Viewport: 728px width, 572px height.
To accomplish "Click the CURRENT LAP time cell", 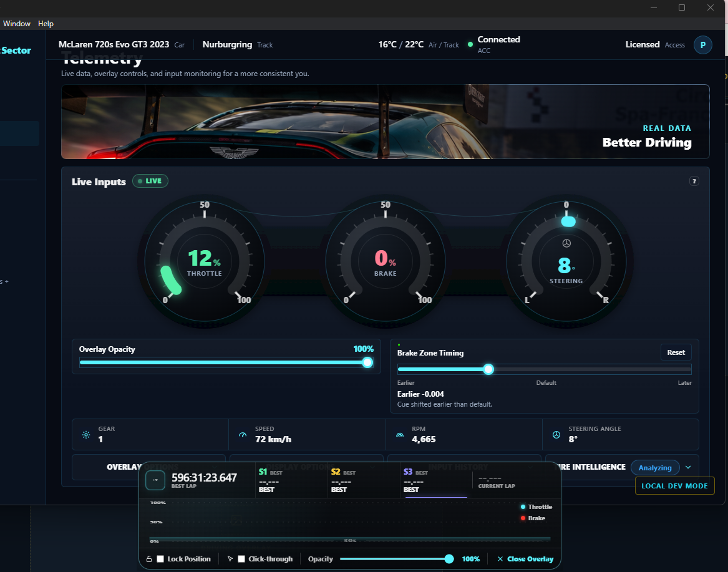I will click(497, 482).
